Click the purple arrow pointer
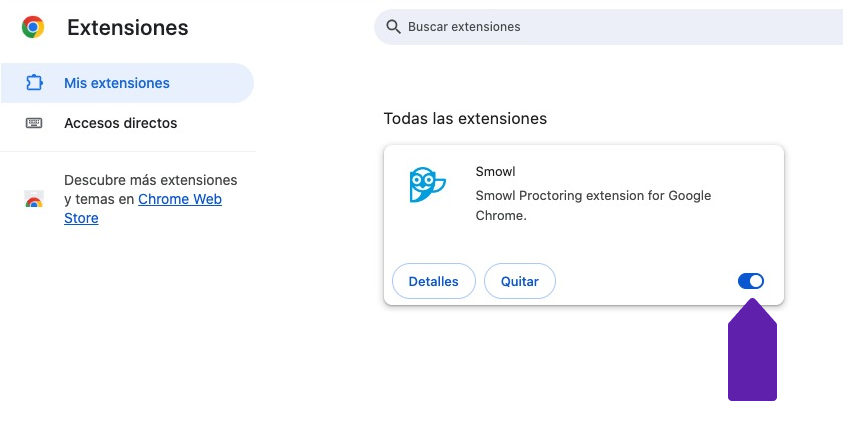Image resolution: width=843 pixels, height=431 pixels. point(752,355)
